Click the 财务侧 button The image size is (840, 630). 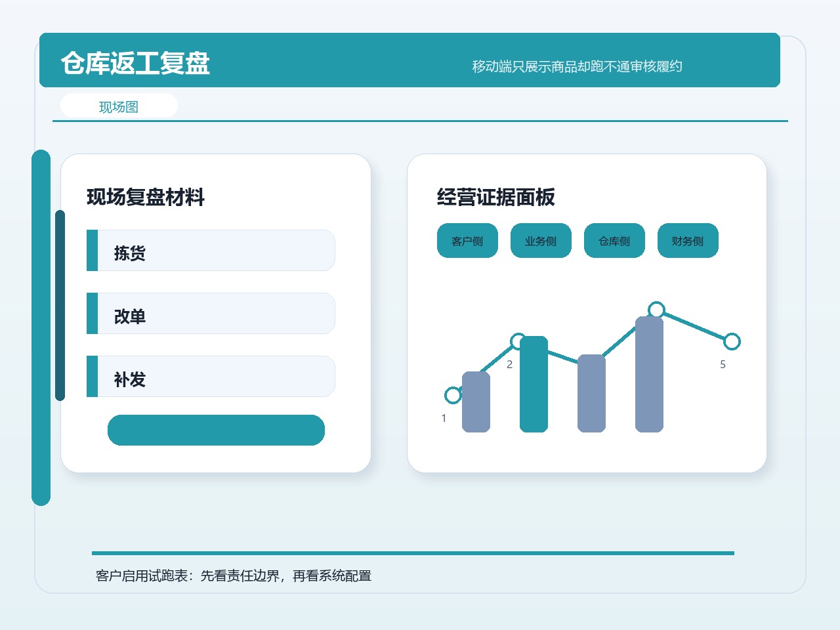pos(688,241)
